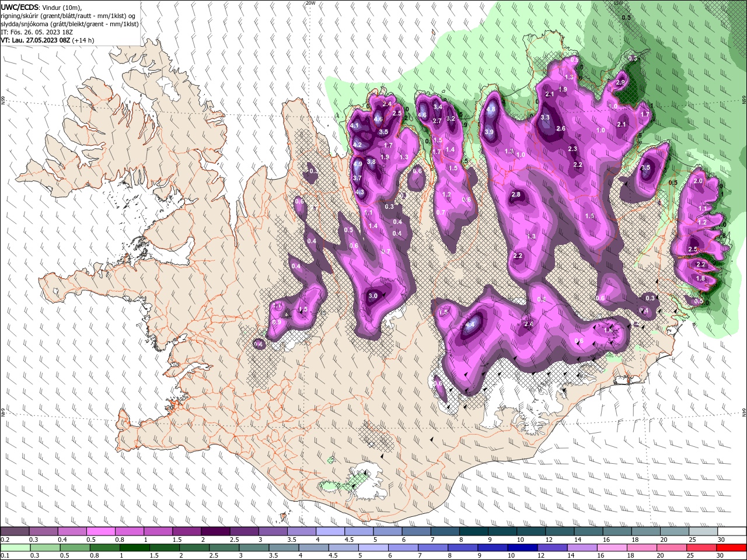Click the 3.2 snowfall value

[451, 118]
